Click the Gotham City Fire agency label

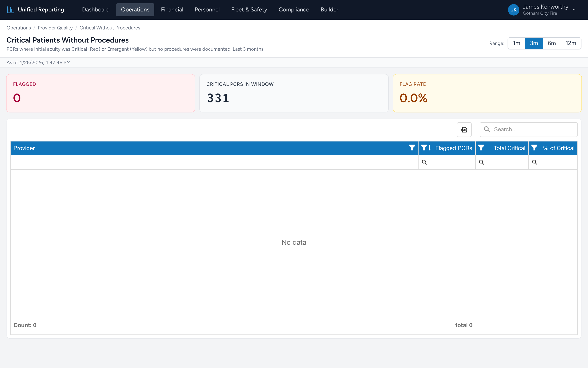[x=540, y=13]
